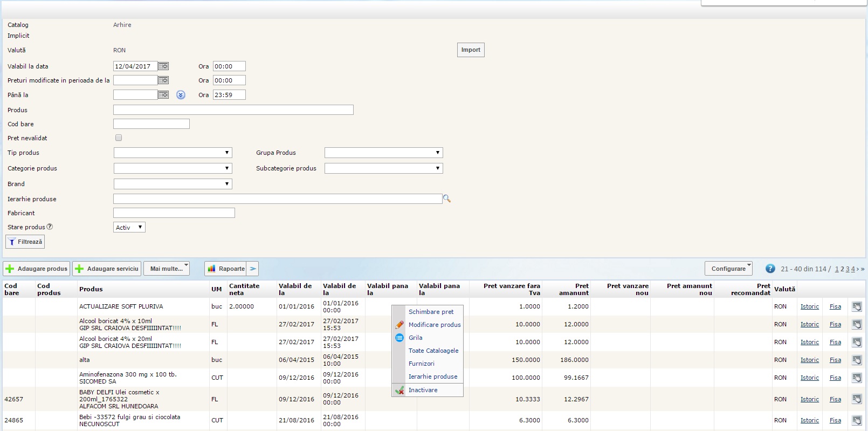Expand the Tip produs dropdown
Screen dimensions: 868x431
point(173,153)
